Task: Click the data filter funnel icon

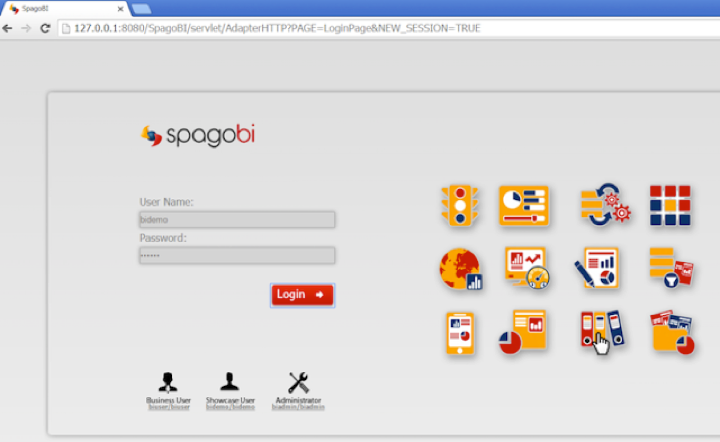Action: coord(670,267)
